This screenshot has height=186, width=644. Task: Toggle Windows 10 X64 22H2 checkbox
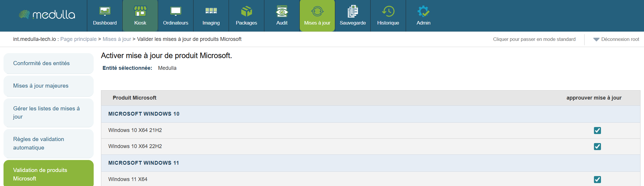[x=597, y=147]
